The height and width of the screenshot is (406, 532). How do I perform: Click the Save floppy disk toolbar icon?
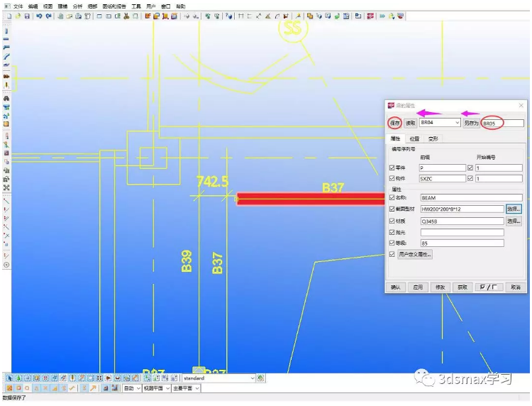click(27, 16)
